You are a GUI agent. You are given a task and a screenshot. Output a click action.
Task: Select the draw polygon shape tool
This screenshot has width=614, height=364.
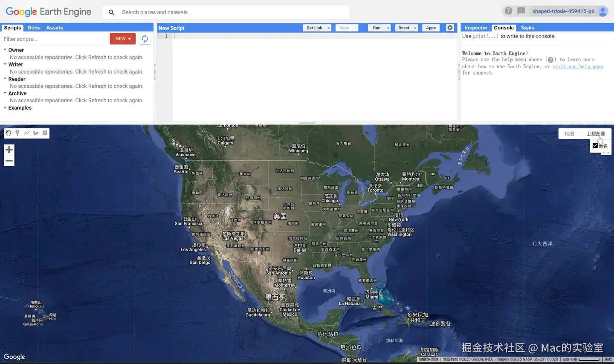pos(36,133)
